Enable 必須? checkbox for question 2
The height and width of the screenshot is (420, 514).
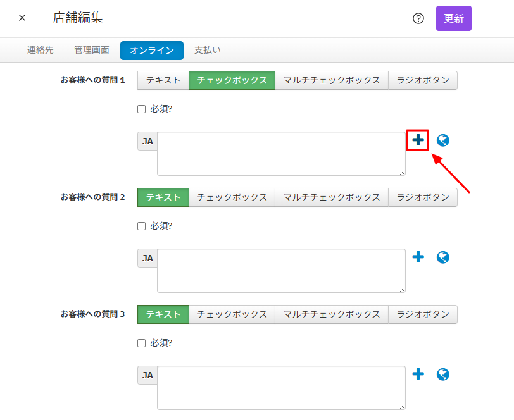pos(142,226)
